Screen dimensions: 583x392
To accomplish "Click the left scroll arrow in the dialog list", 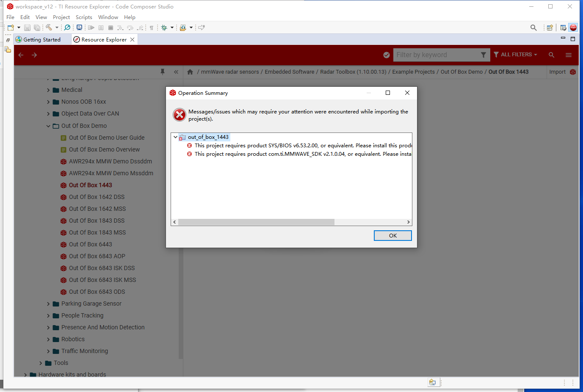I will (x=174, y=222).
